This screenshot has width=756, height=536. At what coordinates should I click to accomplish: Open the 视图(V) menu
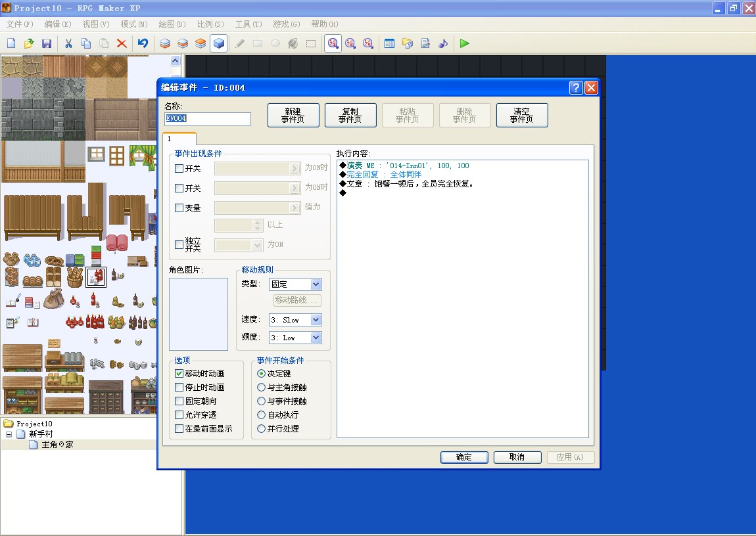[x=96, y=24]
